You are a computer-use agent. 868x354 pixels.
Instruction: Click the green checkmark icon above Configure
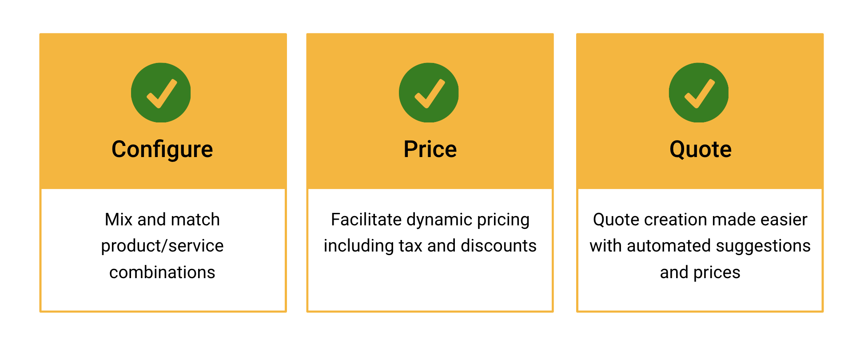(x=161, y=93)
